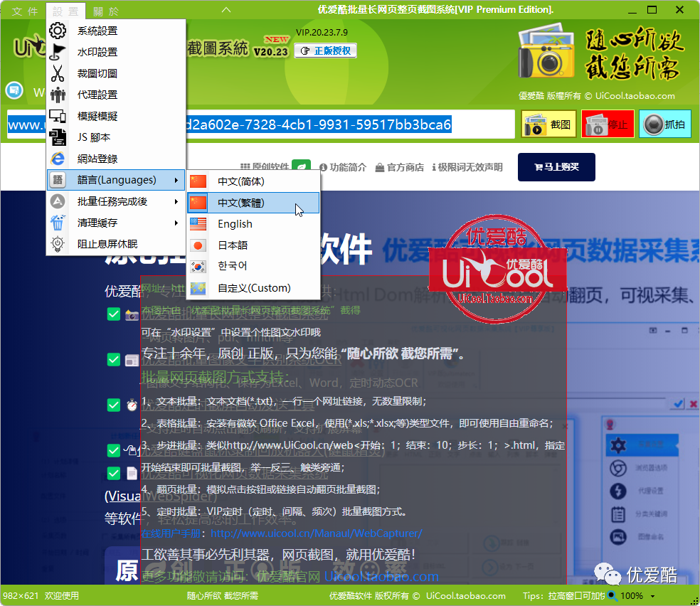
Task: Click the 抓拍 snapshot button
Action: [665, 124]
